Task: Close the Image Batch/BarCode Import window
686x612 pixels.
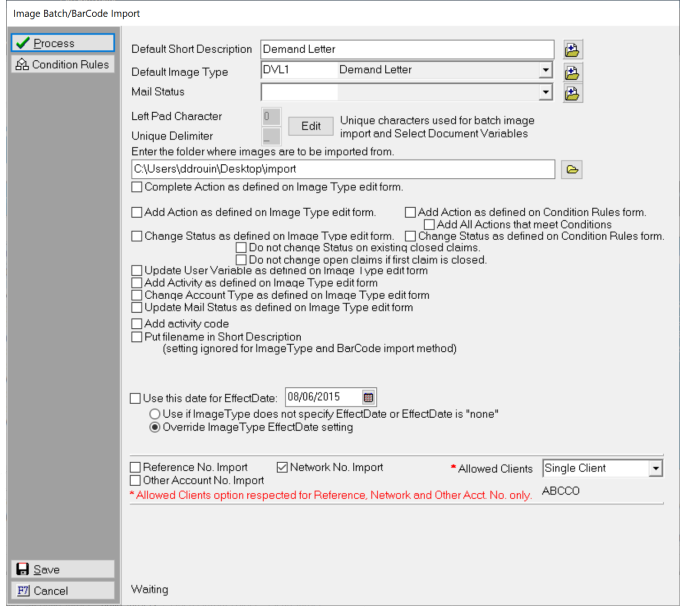Action: click(x=664, y=14)
